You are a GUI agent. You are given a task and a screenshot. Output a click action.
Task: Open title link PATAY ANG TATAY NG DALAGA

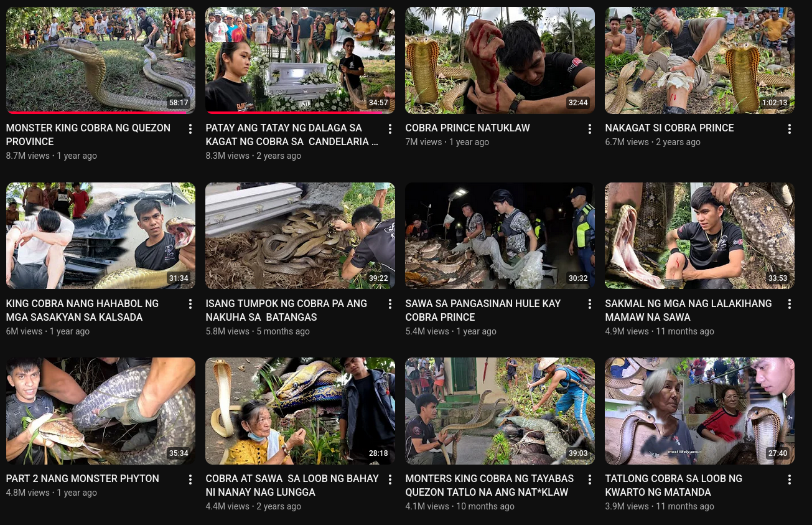pyautogui.click(x=292, y=135)
